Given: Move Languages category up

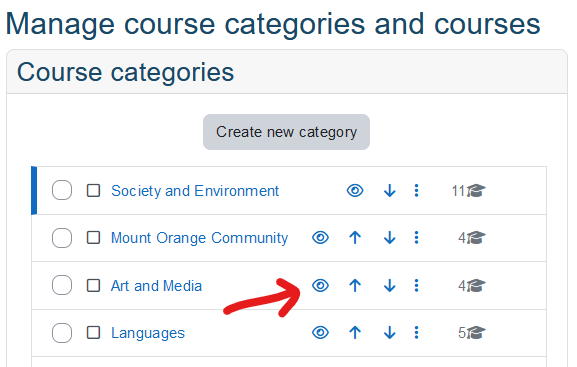Looking at the screenshot, I should (x=355, y=333).
